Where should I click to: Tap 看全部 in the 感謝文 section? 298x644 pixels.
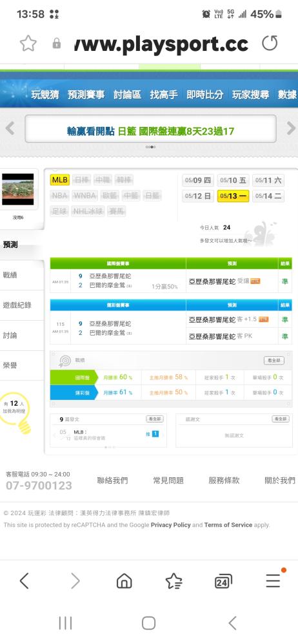281,419
